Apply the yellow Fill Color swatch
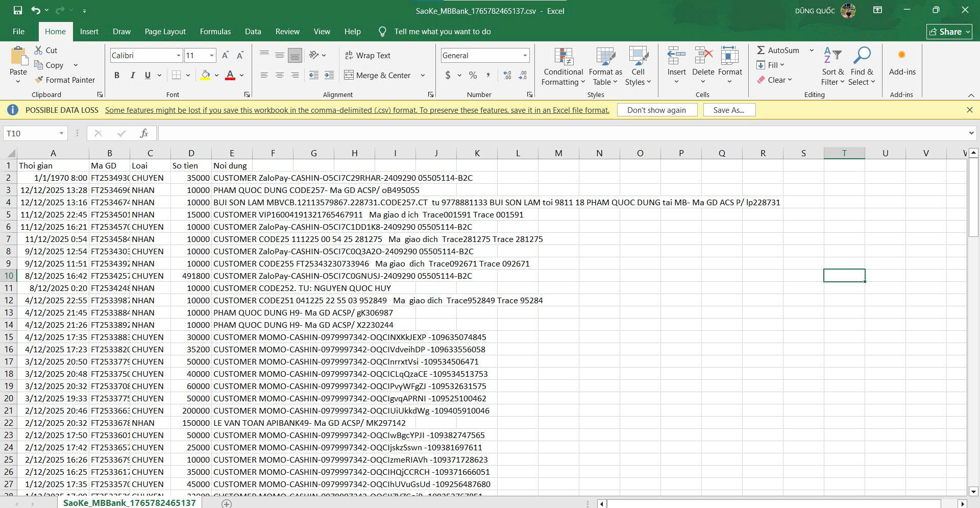Image resolution: width=980 pixels, height=508 pixels. click(x=205, y=76)
